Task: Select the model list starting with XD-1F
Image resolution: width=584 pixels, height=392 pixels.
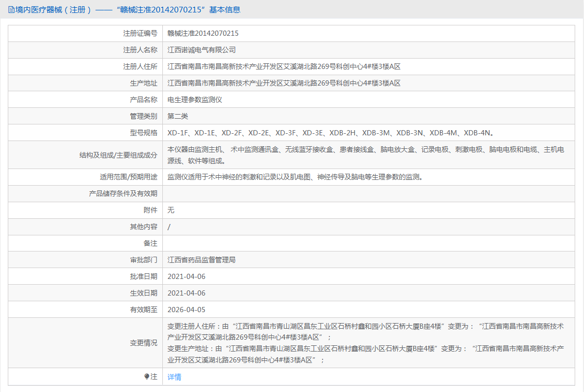Action: 331,133
